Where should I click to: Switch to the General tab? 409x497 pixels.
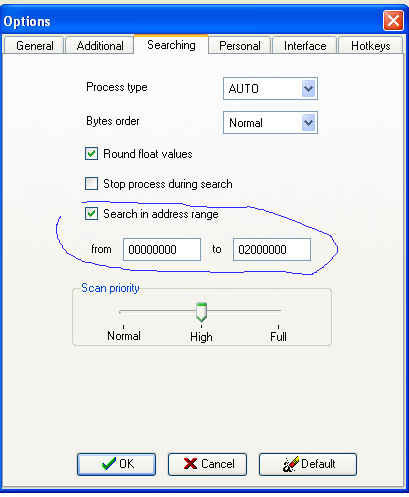34,45
